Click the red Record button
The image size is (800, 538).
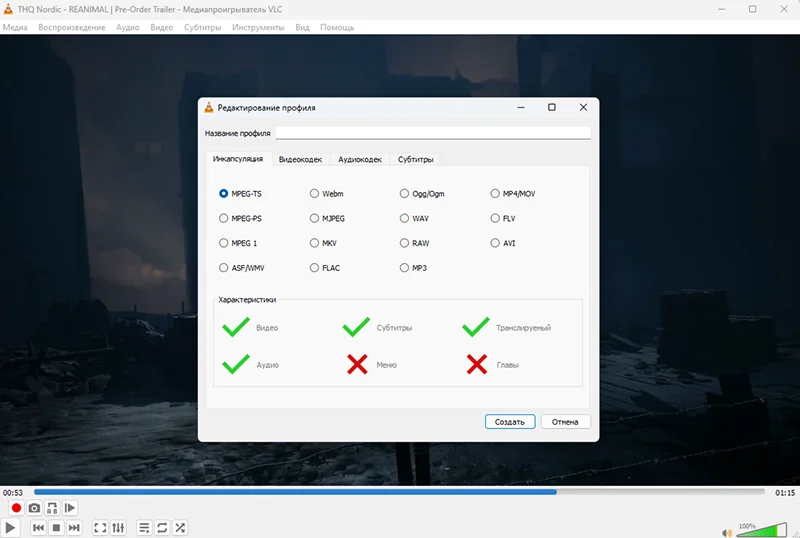click(16, 508)
